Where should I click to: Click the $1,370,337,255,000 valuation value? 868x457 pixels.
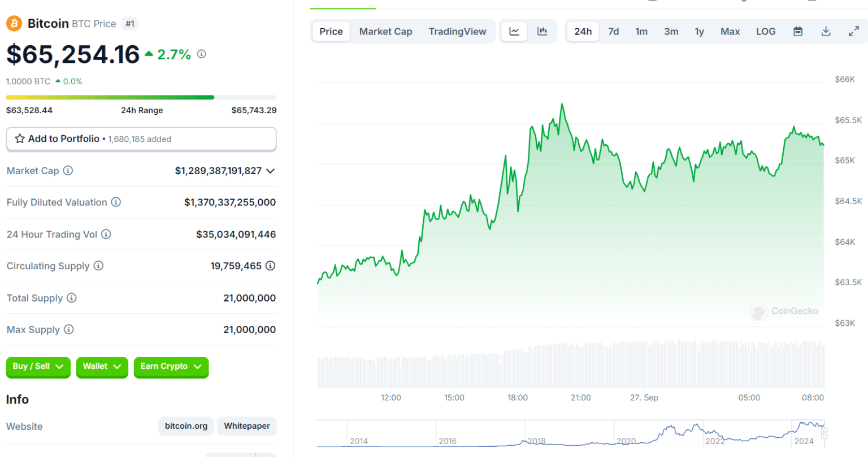pyautogui.click(x=230, y=202)
